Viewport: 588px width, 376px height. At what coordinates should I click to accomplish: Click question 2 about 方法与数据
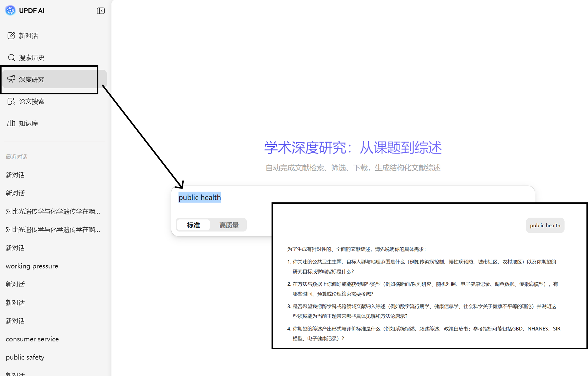point(423,289)
